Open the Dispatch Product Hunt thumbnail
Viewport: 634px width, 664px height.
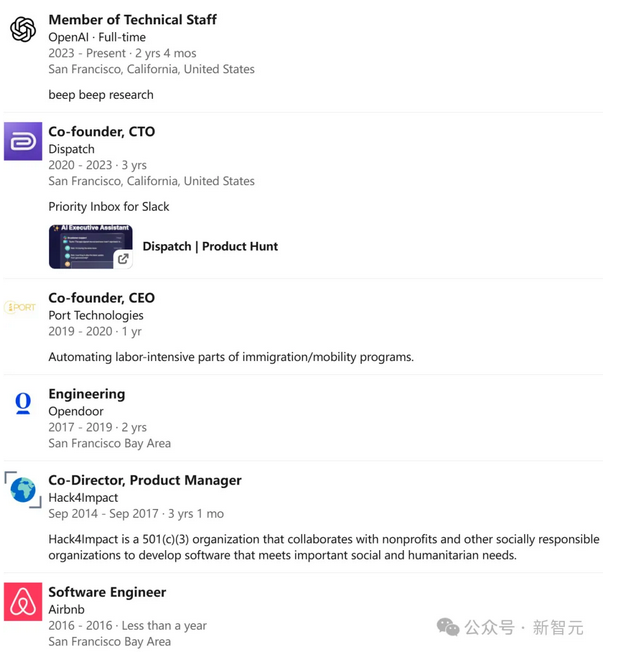(91, 246)
